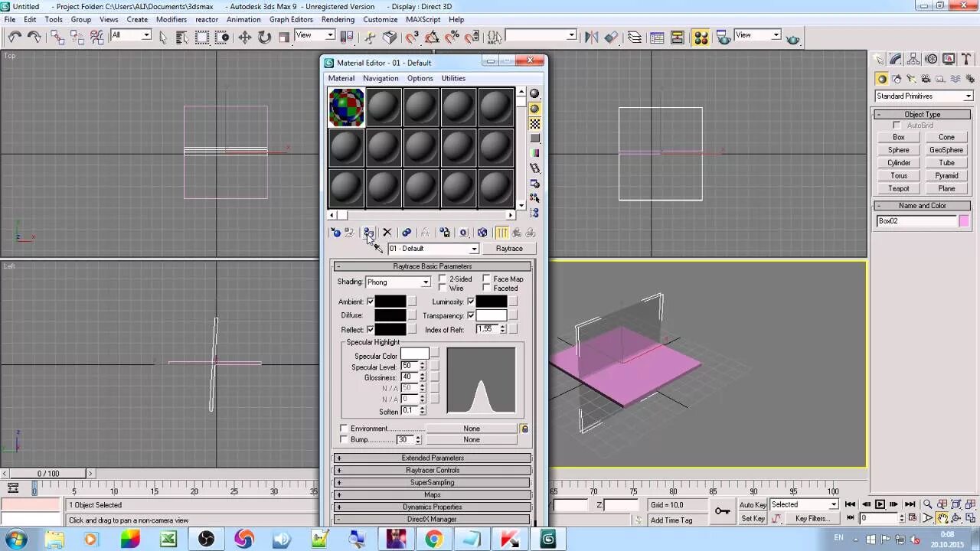Open Key Filters button
Image resolution: width=980 pixels, height=551 pixels.
[812, 519]
